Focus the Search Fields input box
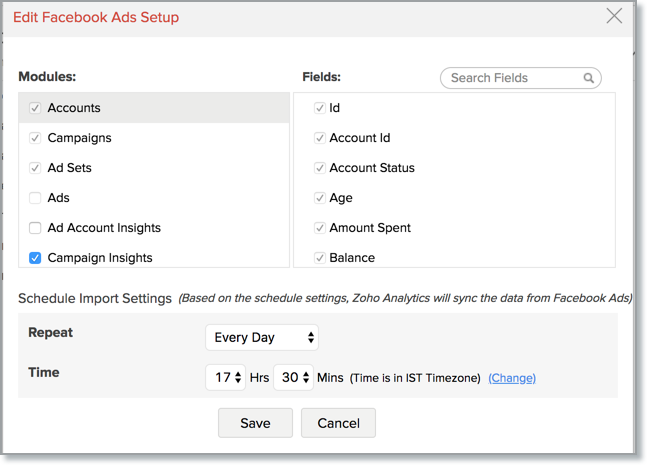This screenshot has height=465, width=647. (x=520, y=78)
